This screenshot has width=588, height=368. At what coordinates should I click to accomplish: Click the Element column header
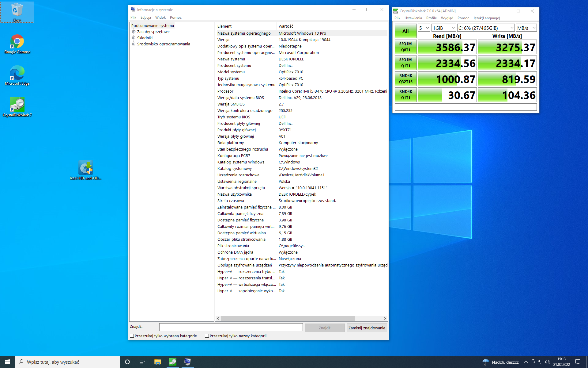(246, 26)
